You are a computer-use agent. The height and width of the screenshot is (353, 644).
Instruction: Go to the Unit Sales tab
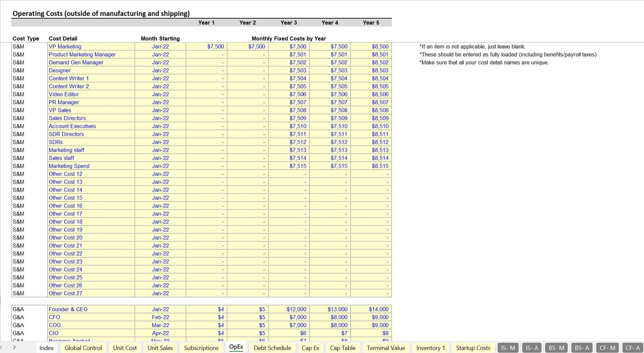(x=160, y=348)
